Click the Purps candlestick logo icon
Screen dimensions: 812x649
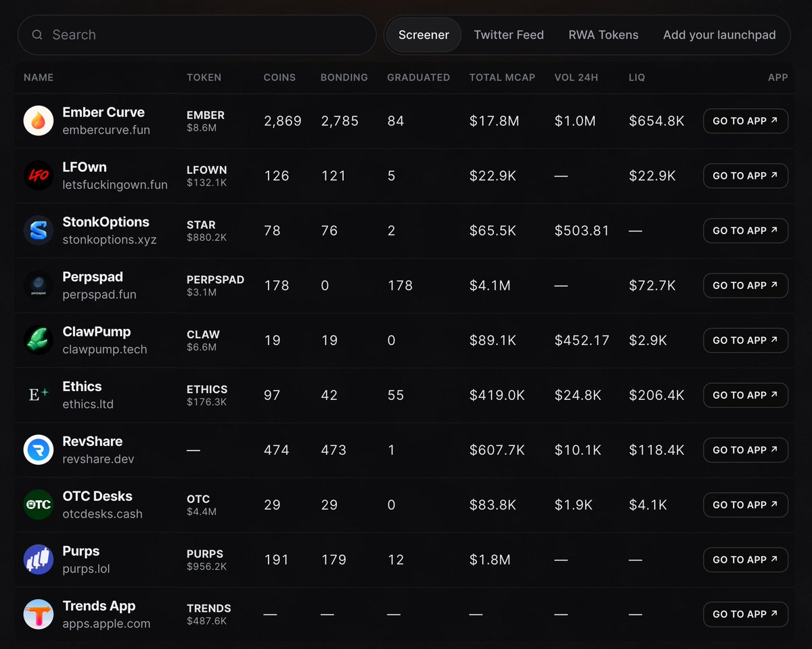(39, 560)
